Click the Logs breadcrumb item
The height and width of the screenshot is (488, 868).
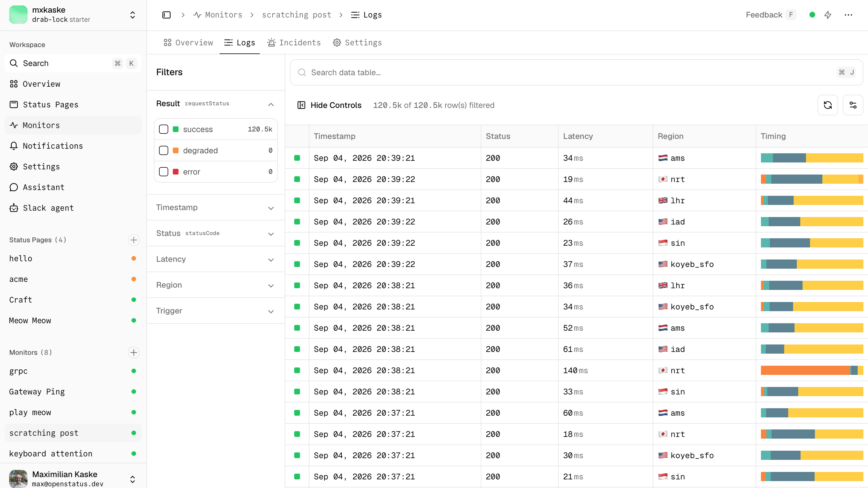point(366,15)
